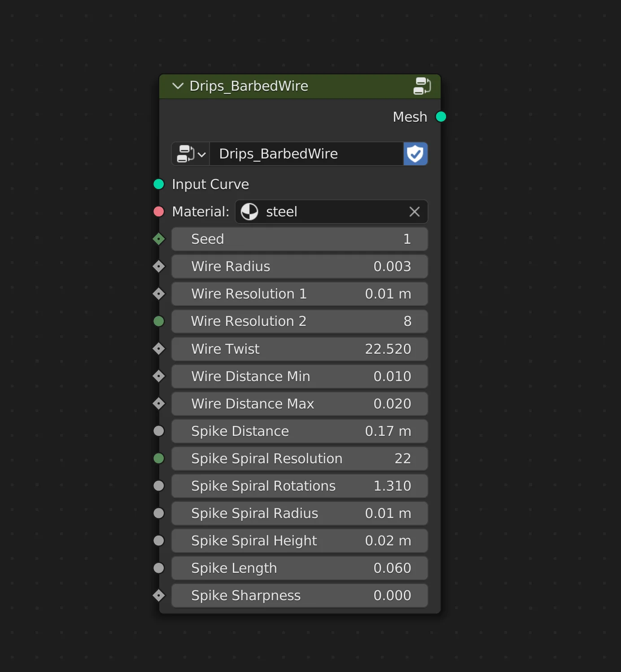Clear the steel material with the X button
The height and width of the screenshot is (672, 621).
[x=414, y=211]
